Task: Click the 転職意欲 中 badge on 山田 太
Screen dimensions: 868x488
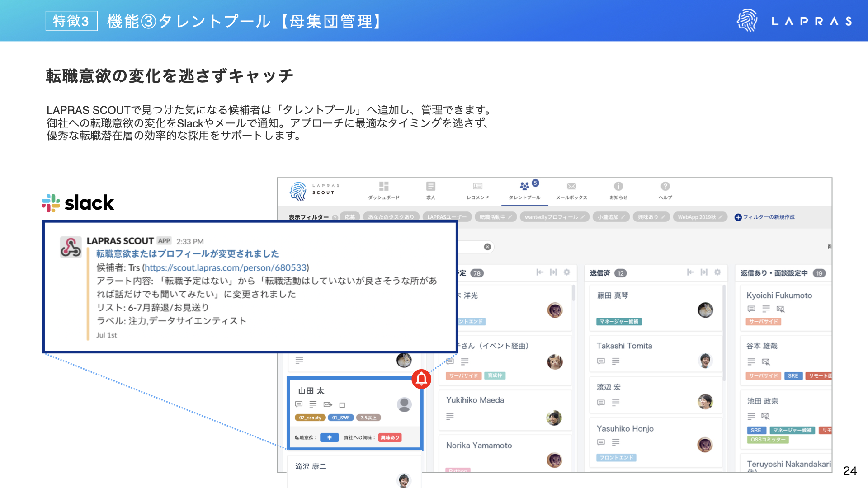Action: pyautogui.click(x=330, y=437)
